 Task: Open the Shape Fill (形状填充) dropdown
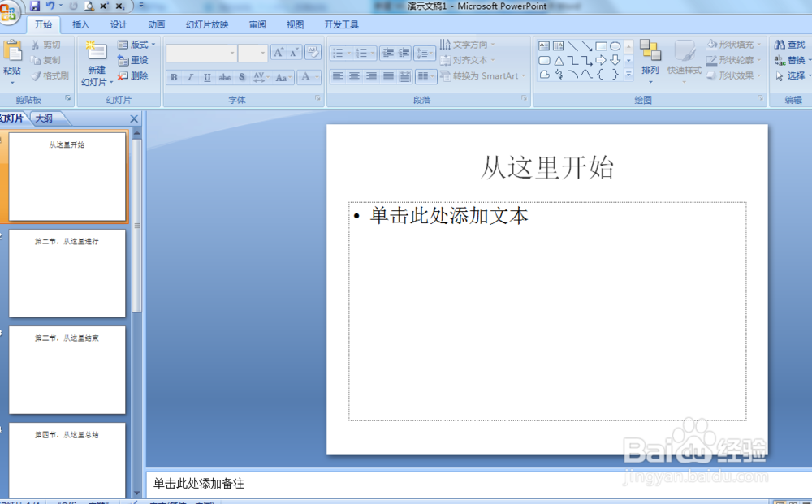click(x=734, y=45)
